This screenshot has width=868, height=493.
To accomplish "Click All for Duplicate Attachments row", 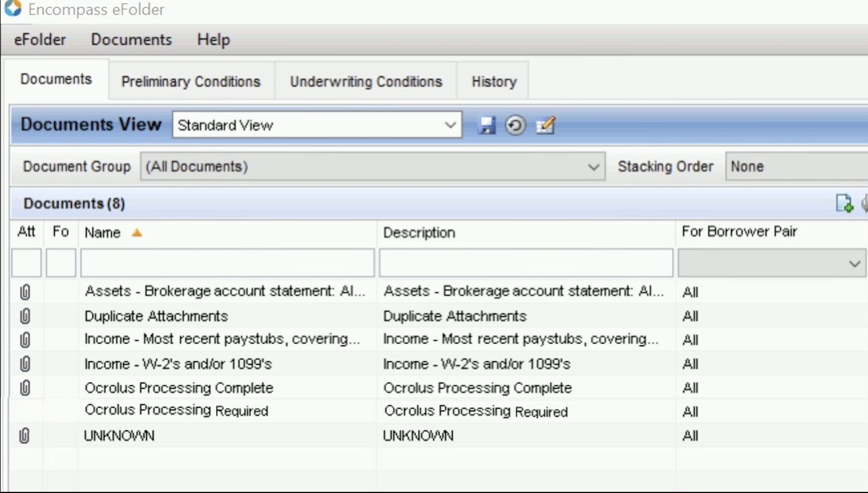I will click(690, 316).
